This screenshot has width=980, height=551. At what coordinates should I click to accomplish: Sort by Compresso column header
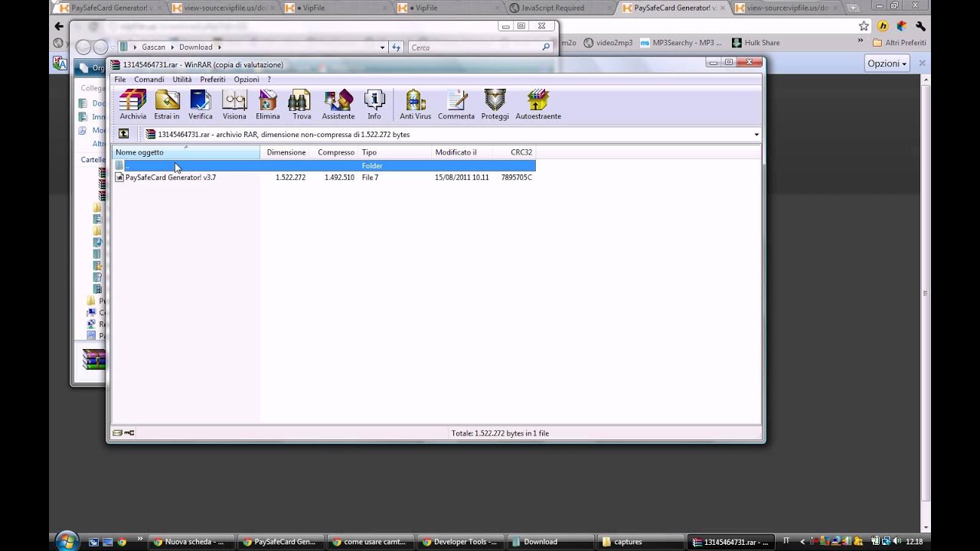(x=335, y=152)
